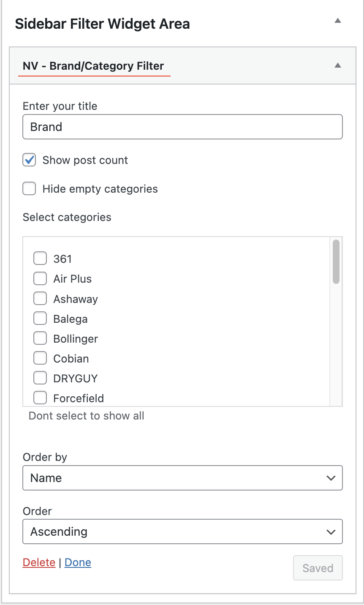
Task: Click the NV - Brand/Category Filter header
Action: pos(93,66)
